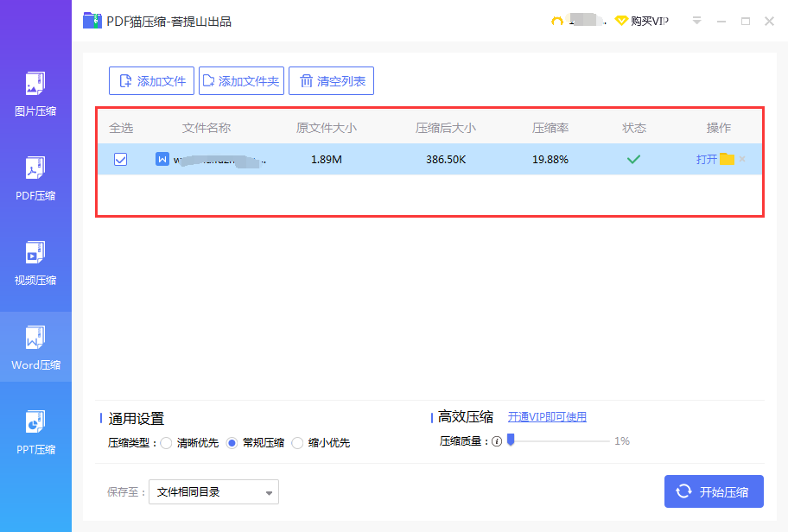The width and height of the screenshot is (788, 532).
Task: Remove the file with the row's X icon
Action: (742, 159)
